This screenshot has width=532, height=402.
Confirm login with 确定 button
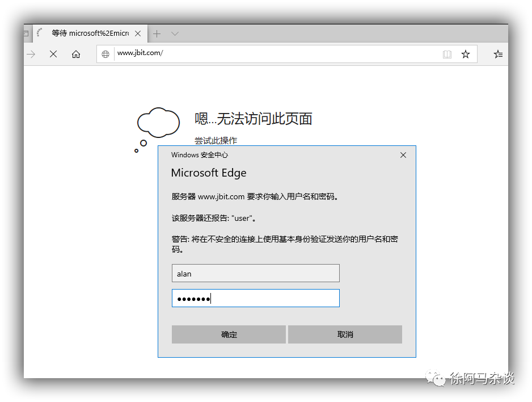click(x=229, y=334)
